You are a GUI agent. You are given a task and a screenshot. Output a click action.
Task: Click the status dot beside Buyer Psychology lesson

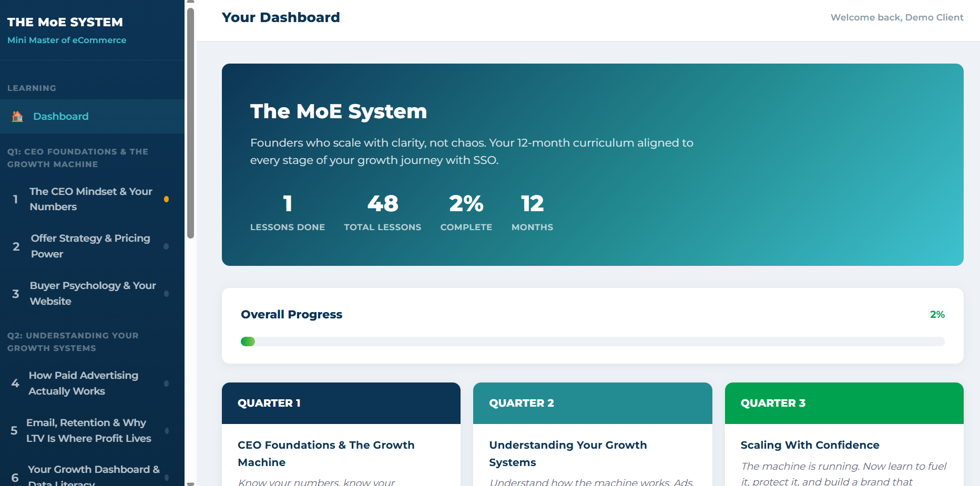point(167,293)
